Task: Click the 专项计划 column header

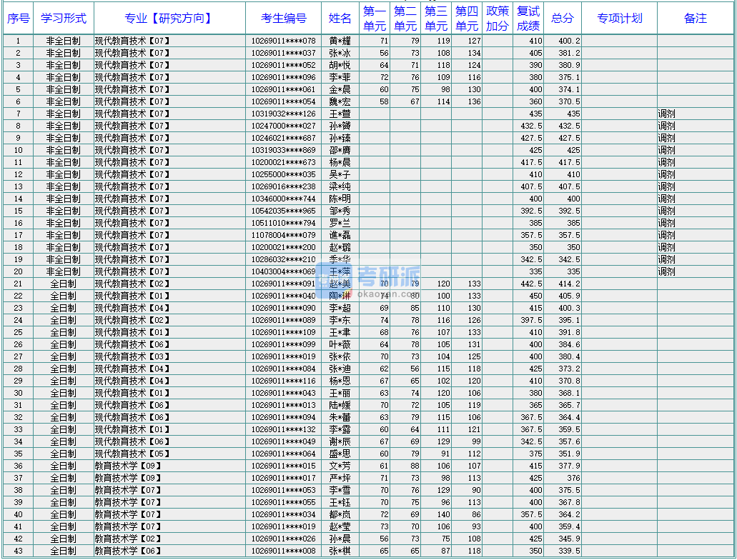Action: 619,19
